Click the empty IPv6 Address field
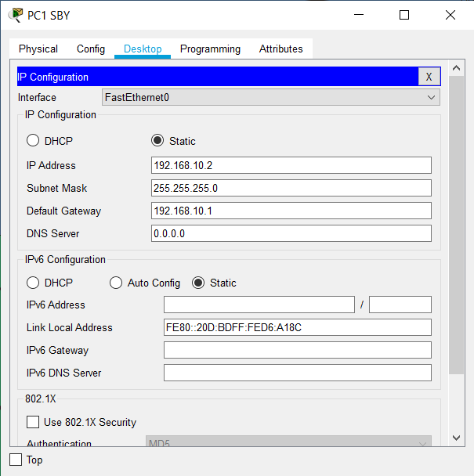Screen dimensions: 474x476 259,305
